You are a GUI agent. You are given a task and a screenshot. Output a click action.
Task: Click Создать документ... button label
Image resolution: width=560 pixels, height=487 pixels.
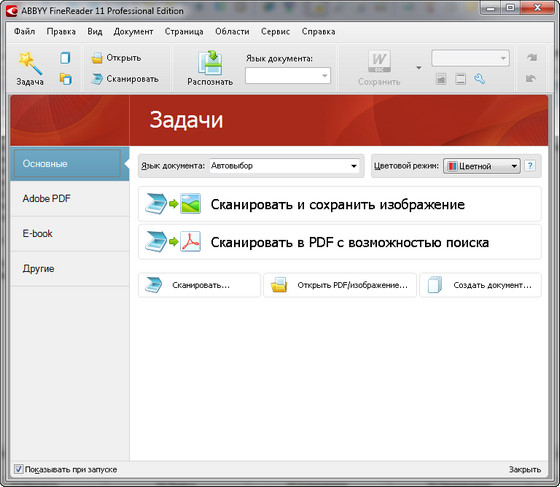tap(492, 285)
